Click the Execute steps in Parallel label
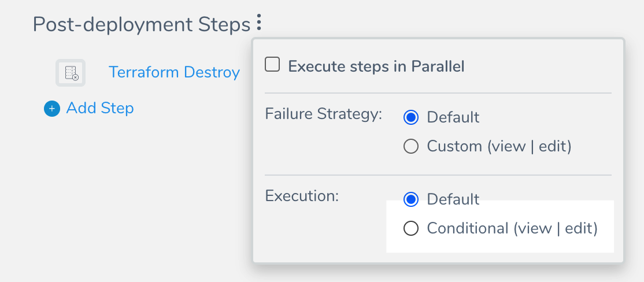644x282 pixels. pos(376,66)
